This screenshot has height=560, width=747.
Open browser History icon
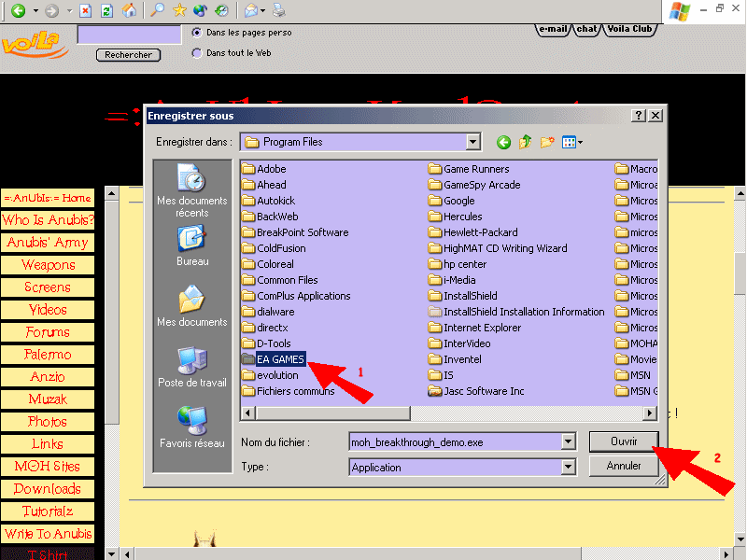pyautogui.click(x=222, y=10)
